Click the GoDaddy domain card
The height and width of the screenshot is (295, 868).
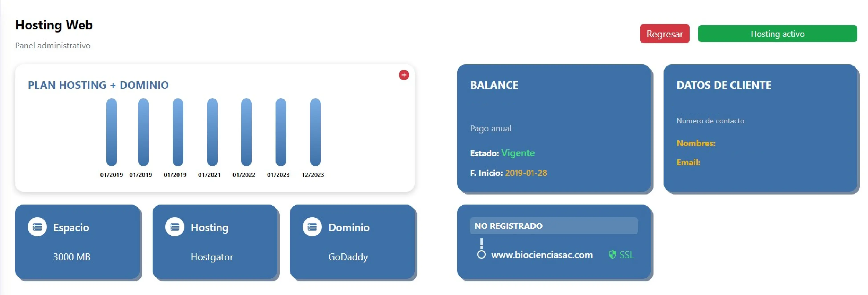(352, 242)
